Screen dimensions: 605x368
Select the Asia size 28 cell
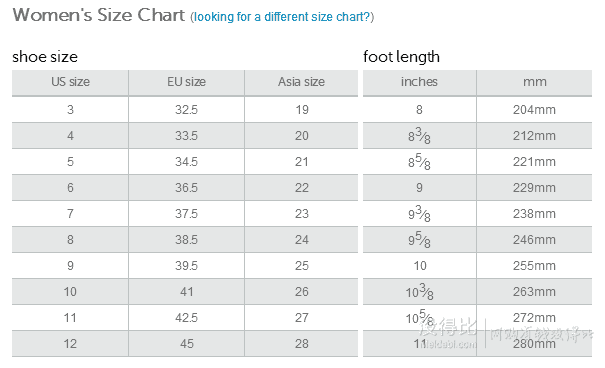pos(301,344)
